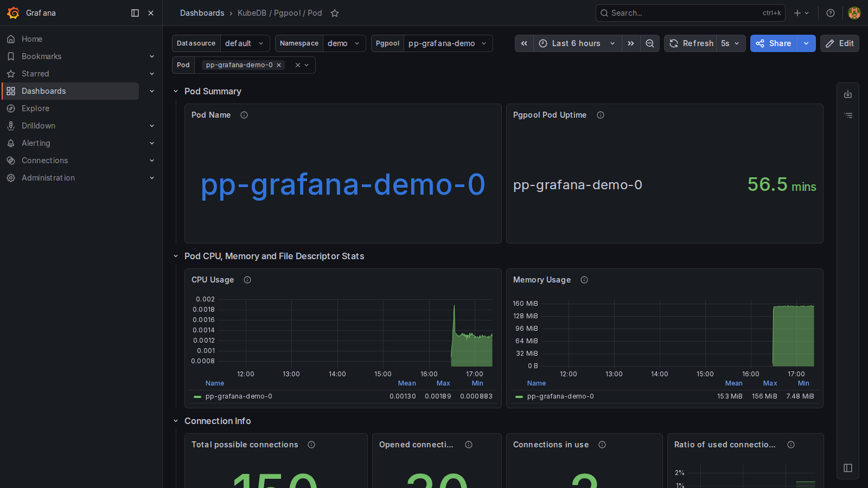
Task: Open Explore in sidebar
Action: tap(35, 108)
